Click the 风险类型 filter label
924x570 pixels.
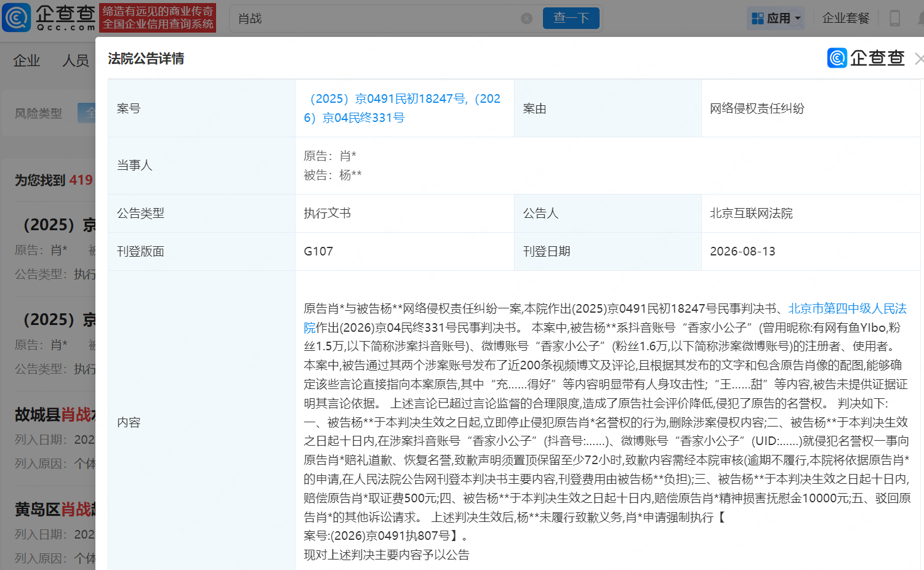pyautogui.click(x=38, y=113)
